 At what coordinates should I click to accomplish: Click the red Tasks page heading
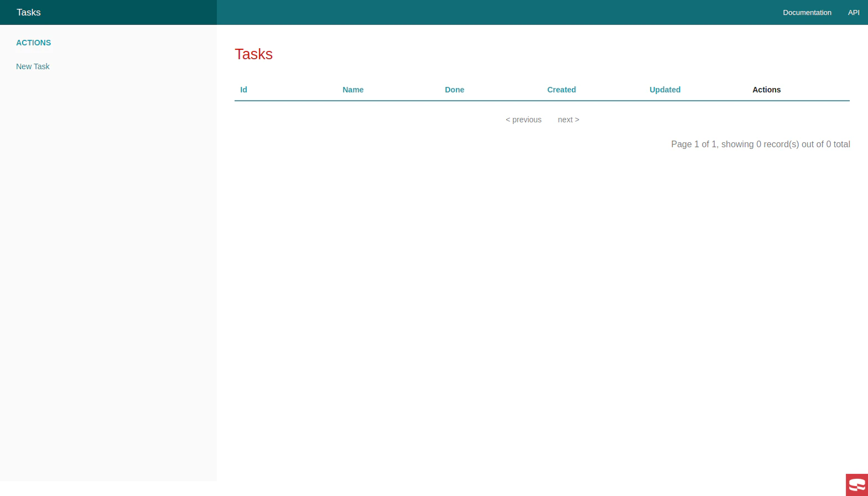click(253, 54)
